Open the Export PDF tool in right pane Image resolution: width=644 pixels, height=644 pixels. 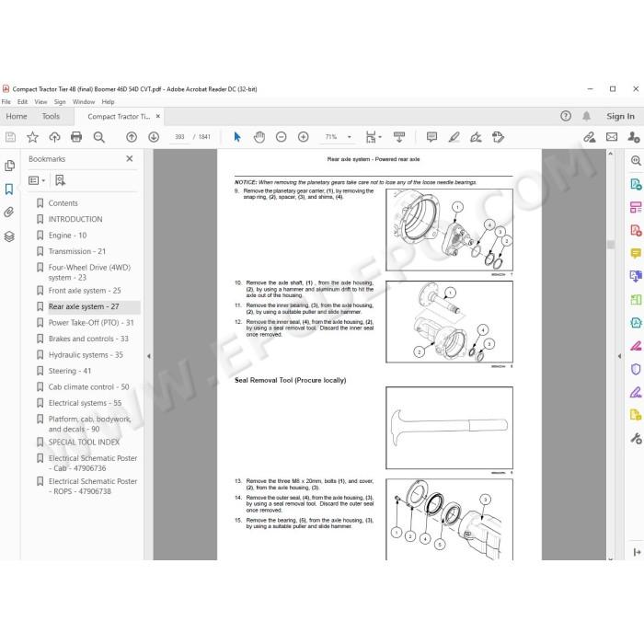[636, 184]
